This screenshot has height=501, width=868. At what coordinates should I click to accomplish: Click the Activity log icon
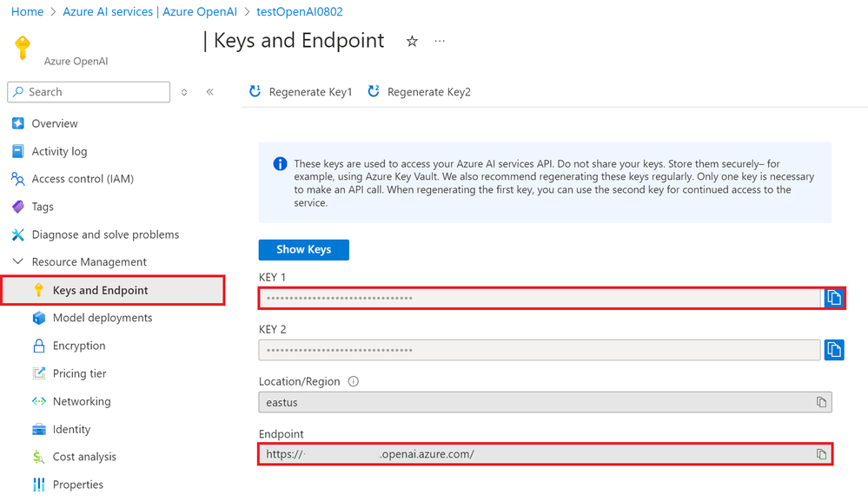(17, 151)
